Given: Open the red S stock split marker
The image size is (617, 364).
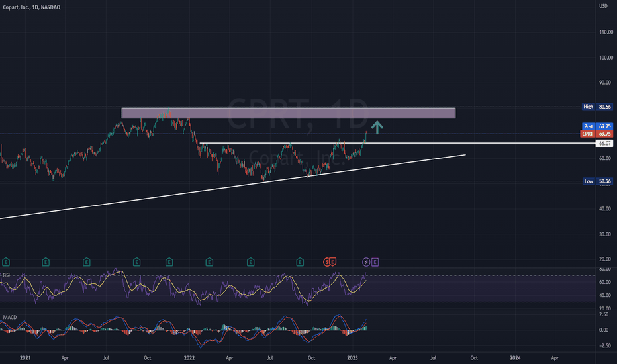Looking at the screenshot, I should [x=326, y=262].
